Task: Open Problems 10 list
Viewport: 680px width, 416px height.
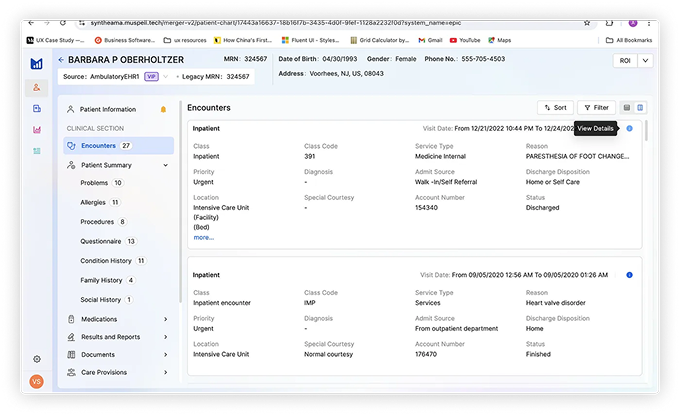Action: click(x=101, y=183)
